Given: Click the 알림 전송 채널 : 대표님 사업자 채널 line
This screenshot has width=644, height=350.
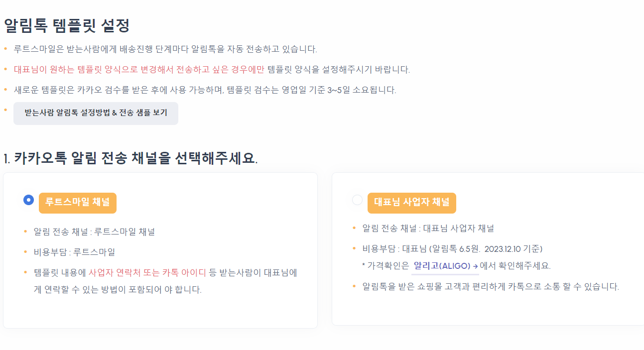Looking at the screenshot, I should tap(428, 229).
